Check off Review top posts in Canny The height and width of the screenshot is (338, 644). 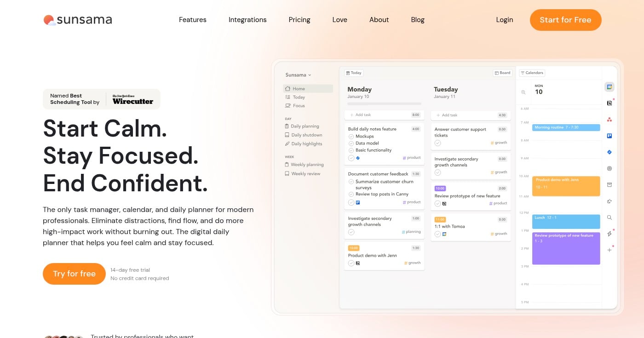point(351,194)
